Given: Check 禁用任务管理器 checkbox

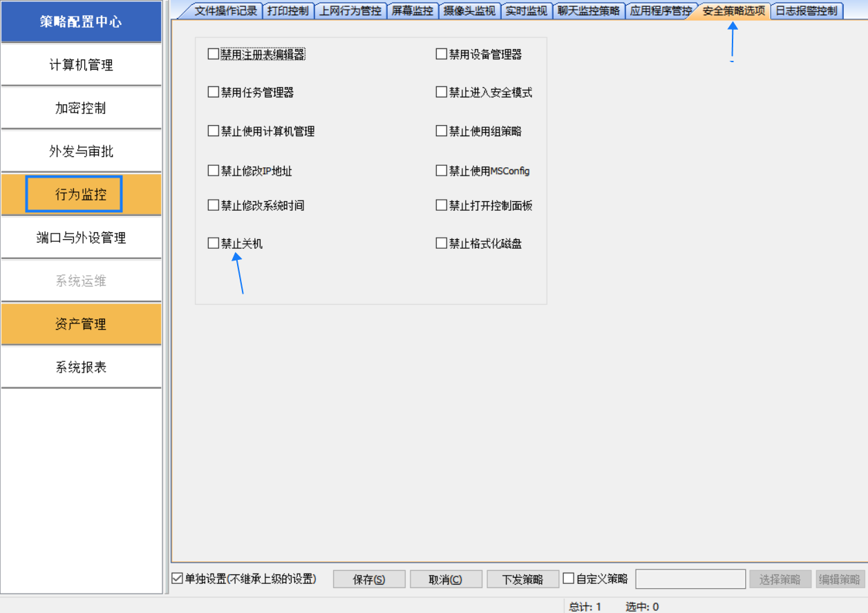Looking at the screenshot, I should 212,92.
